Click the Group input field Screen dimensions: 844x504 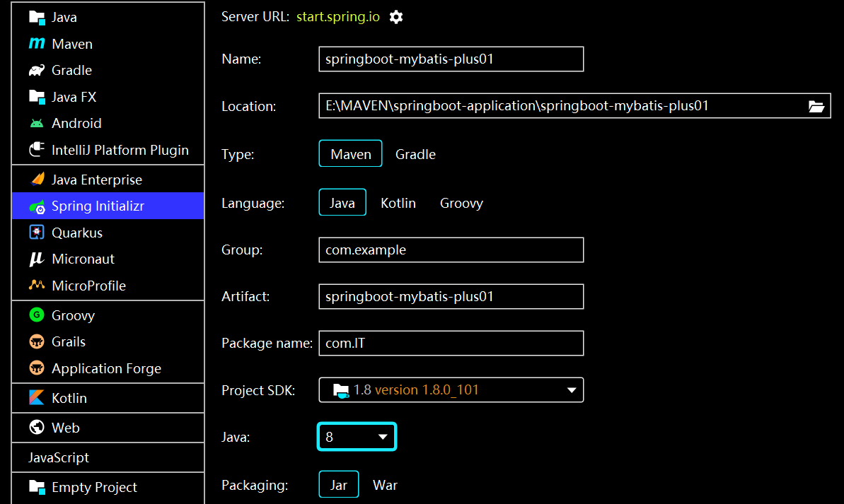pos(451,250)
